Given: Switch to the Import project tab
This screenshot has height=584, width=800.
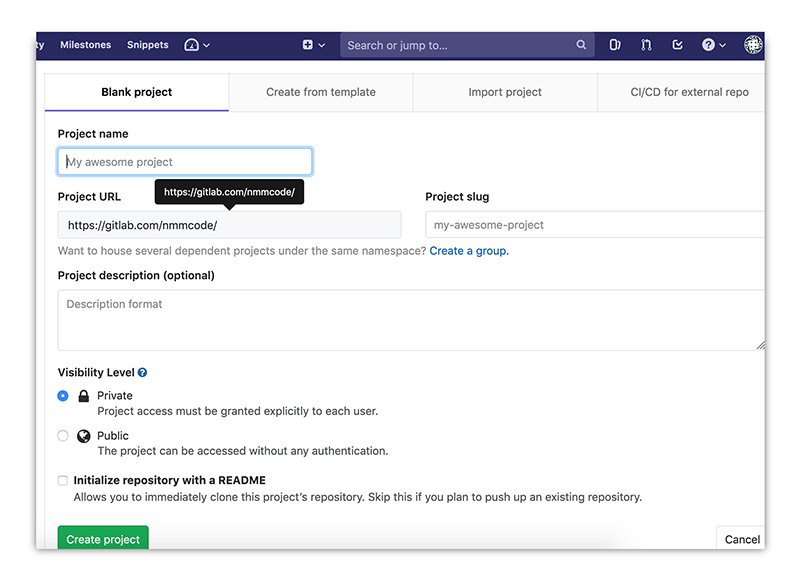Looking at the screenshot, I should (505, 92).
